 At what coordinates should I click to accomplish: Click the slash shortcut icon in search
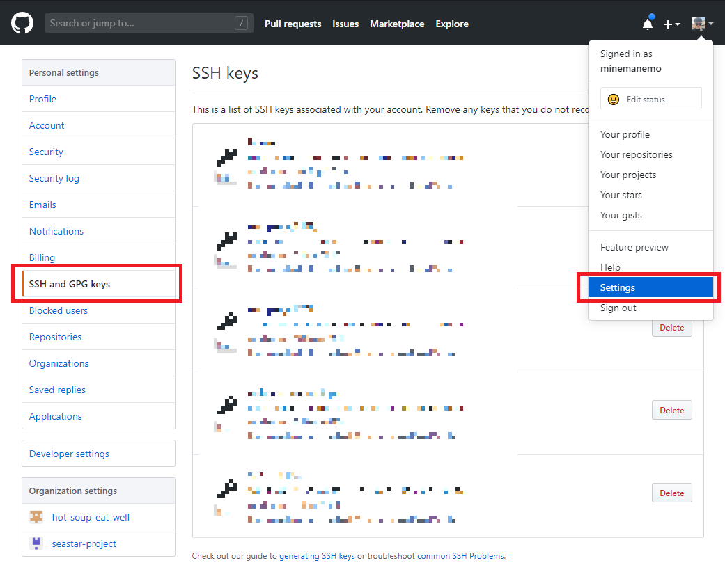click(241, 23)
